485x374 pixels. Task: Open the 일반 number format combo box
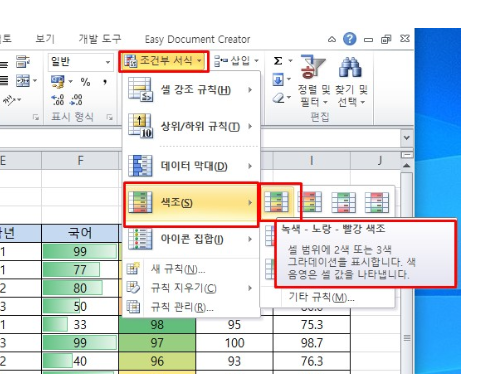pyautogui.click(x=80, y=62)
